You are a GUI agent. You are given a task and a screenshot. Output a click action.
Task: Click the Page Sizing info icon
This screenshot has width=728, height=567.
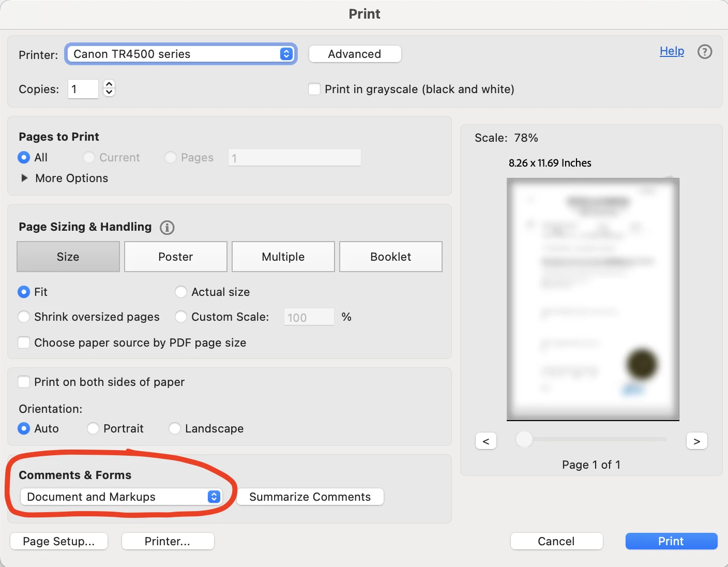[167, 227]
